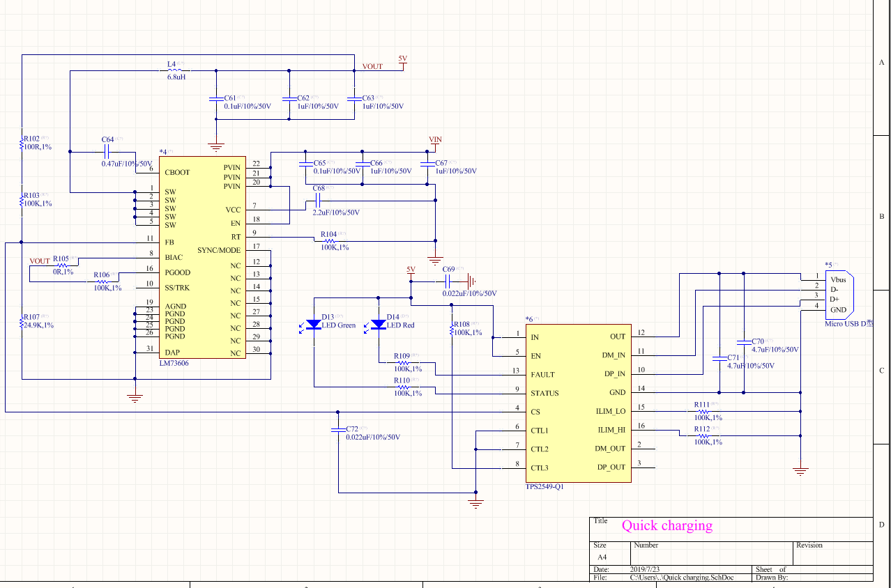This screenshot has height=588, width=891.
Task: Select the L4 6.8uH inductor symbol
Action: coord(176,70)
